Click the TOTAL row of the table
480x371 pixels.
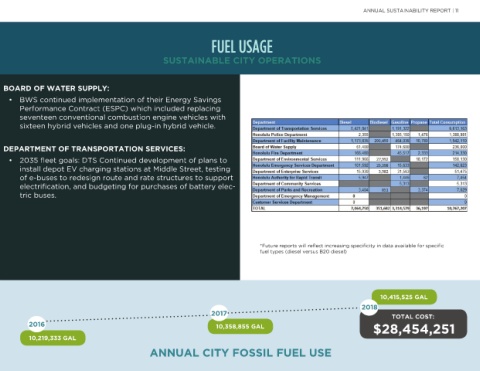click(x=359, y=208)
